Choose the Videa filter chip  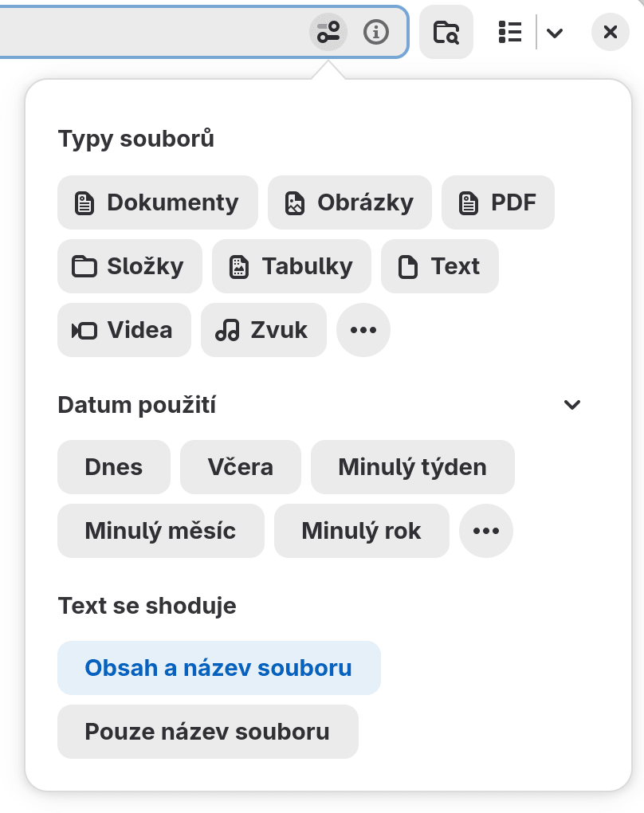[x=124, y=330]
